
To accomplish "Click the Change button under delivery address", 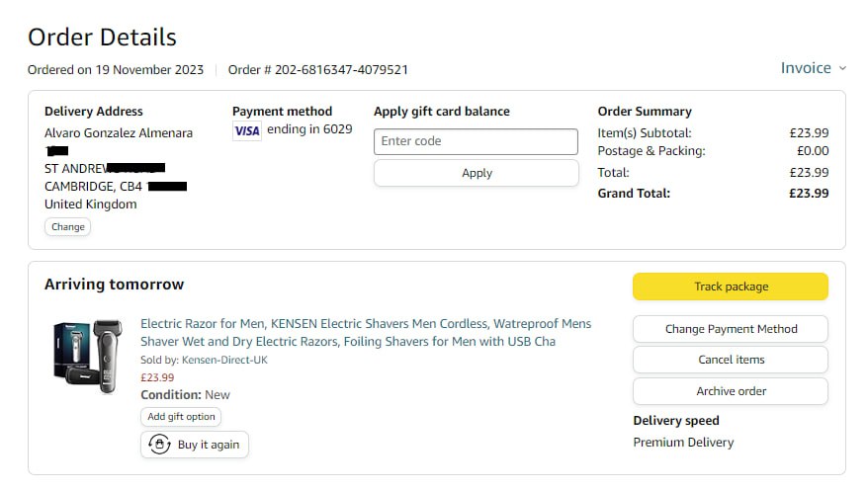I will tap(68, 227).
